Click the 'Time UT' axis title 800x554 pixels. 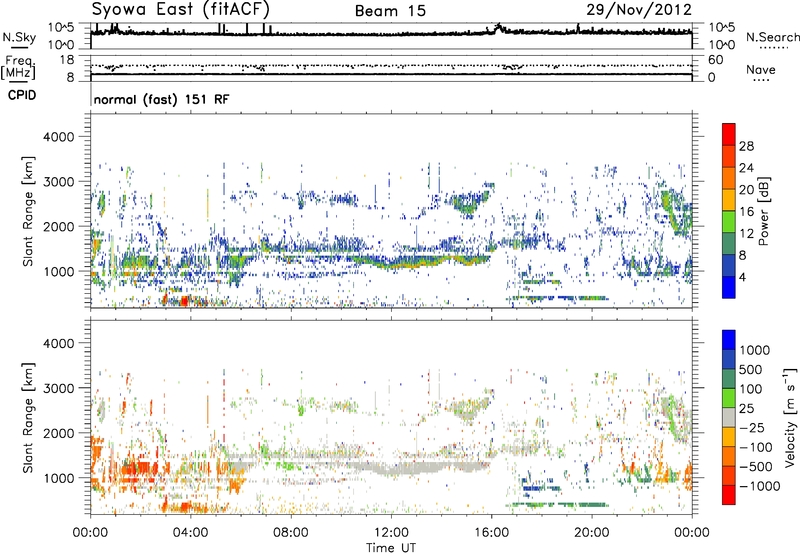[391, 548]
